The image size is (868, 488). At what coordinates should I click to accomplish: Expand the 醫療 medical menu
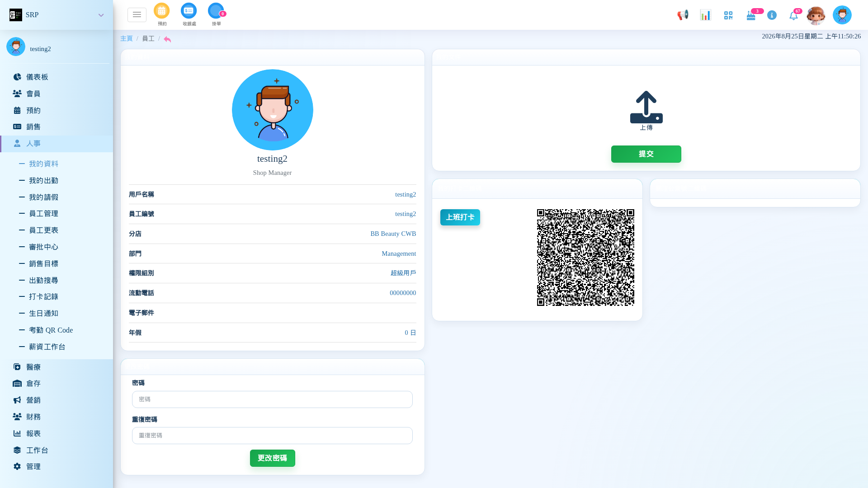pyautogui.click(x=57, y=367)
